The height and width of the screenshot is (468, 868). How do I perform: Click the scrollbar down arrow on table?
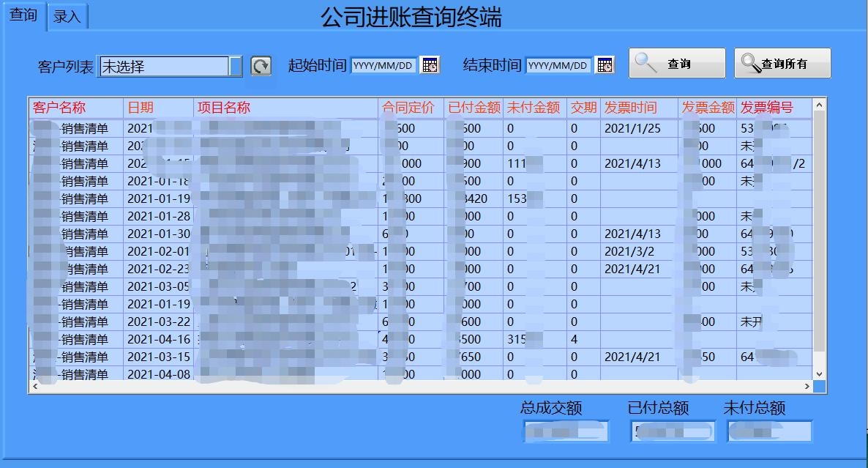pyautogui.click(x=820, y=374)
